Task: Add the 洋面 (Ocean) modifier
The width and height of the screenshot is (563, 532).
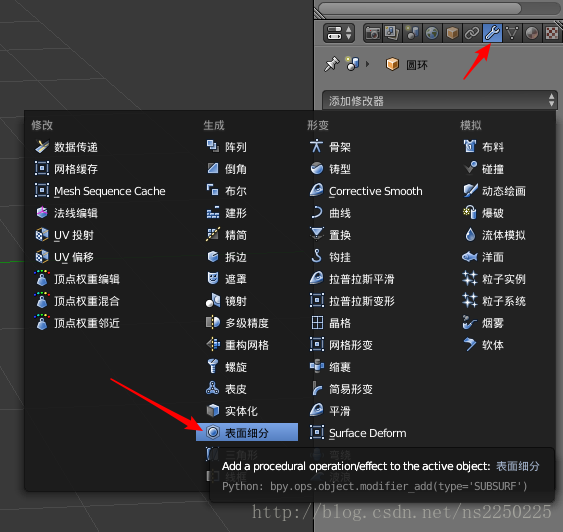Action: 484,257
